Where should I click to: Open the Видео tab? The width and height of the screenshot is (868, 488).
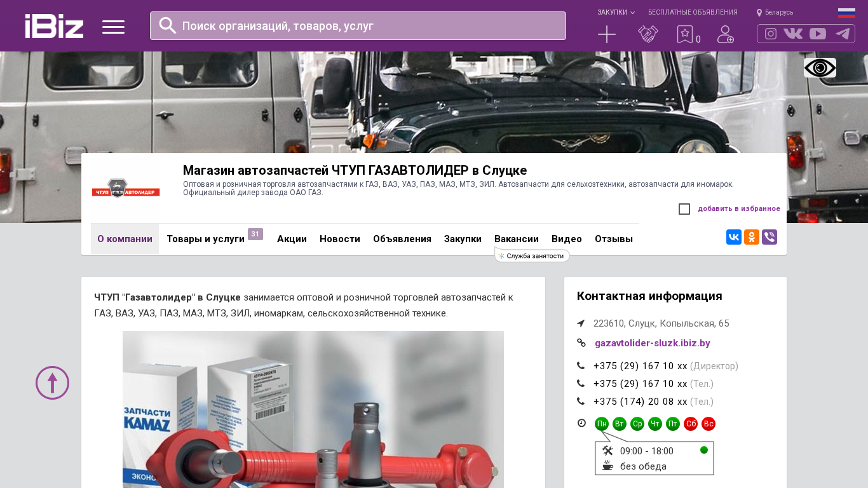click(x=567, y=239)
